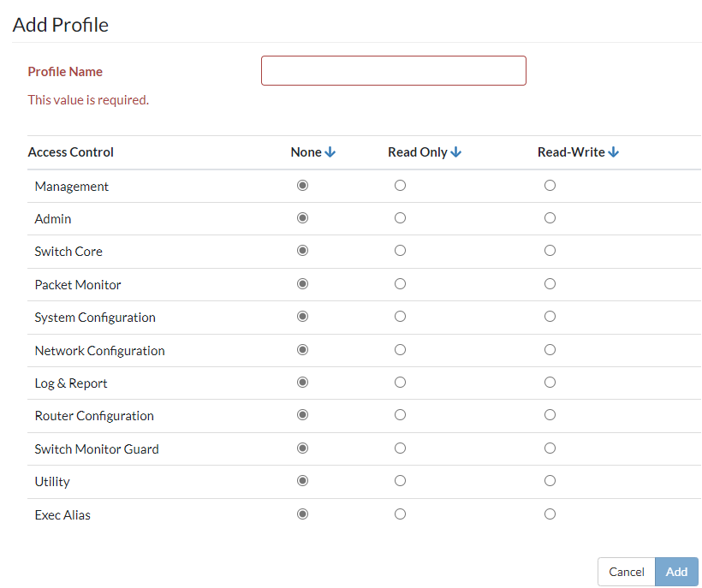702x588 pixels.
Task: Click the sort arrow next to None
Action: pyautogui.click(x=330, y=151)
